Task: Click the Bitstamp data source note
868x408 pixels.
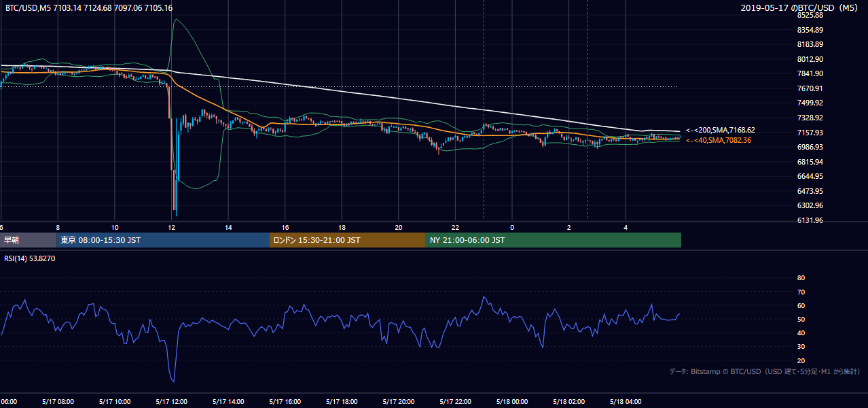Action: pyautogui.click(x=765, y=371)
